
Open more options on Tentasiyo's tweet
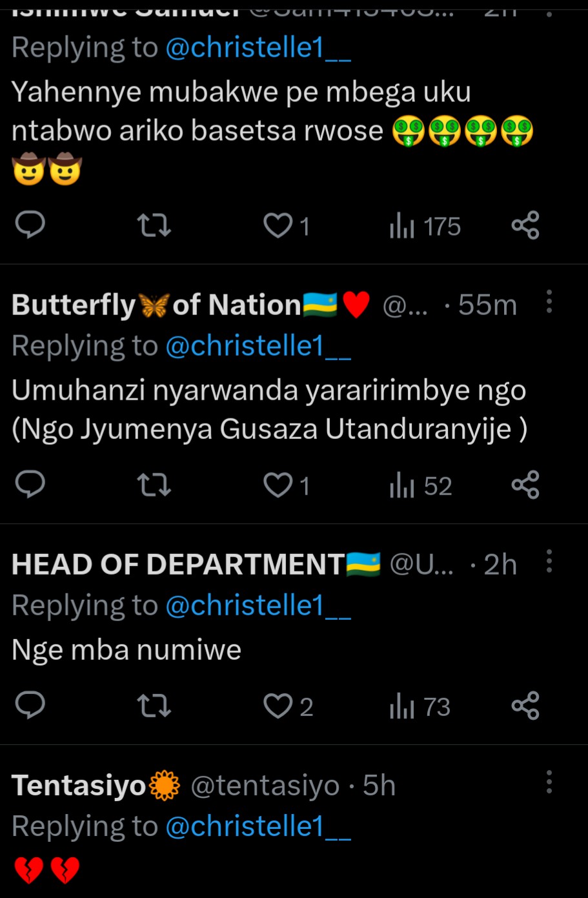[549, 782]
